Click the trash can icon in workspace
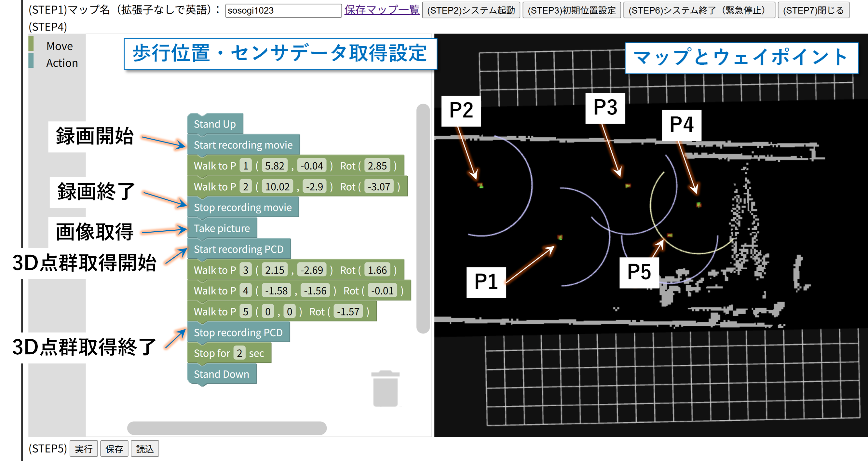 click(x=385, y=388)
